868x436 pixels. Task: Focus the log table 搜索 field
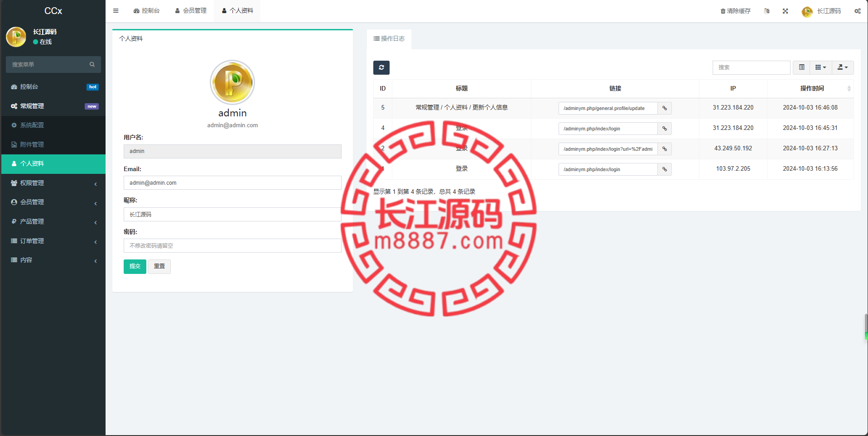(751, 67)
